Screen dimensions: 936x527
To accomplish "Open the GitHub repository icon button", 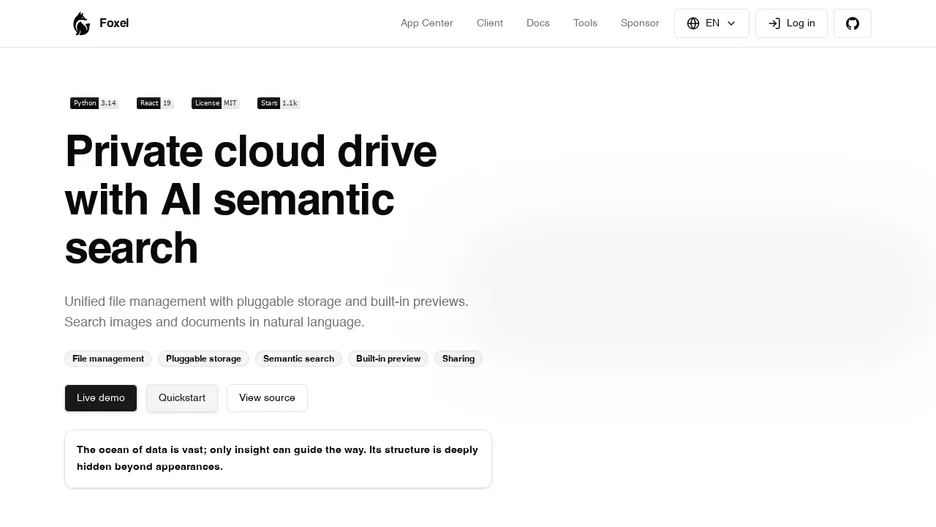I will [x=852, y=23].
